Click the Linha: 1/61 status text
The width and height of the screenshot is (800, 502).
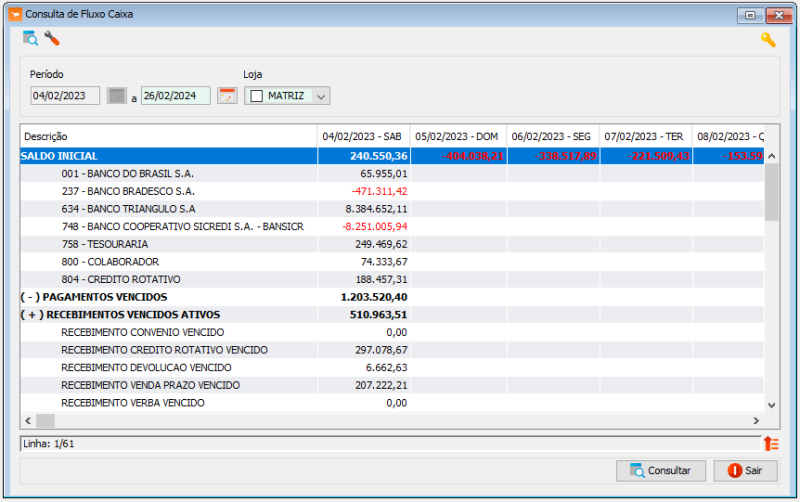[48, 444]
